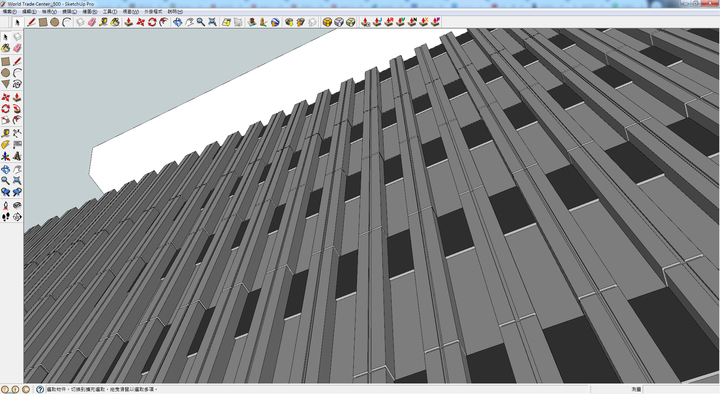Click the Preview in Google Earth globe icon
The height and width of the screenshot is (394, 720).
(275, 22)
